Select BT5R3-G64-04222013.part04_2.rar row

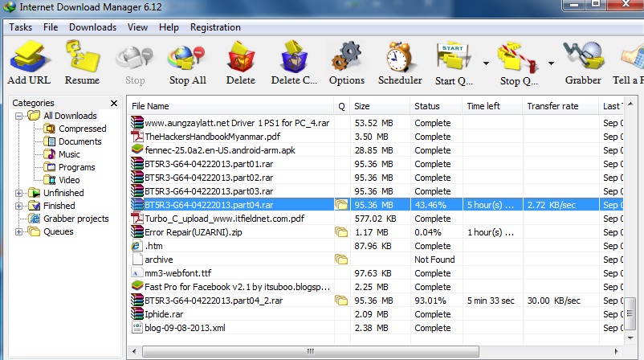coord(376,301)
